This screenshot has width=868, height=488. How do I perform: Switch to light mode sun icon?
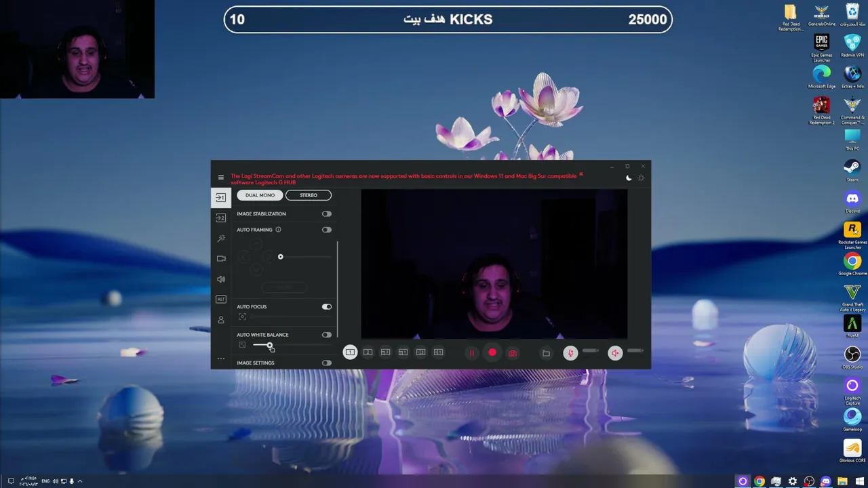coord(641,178)
